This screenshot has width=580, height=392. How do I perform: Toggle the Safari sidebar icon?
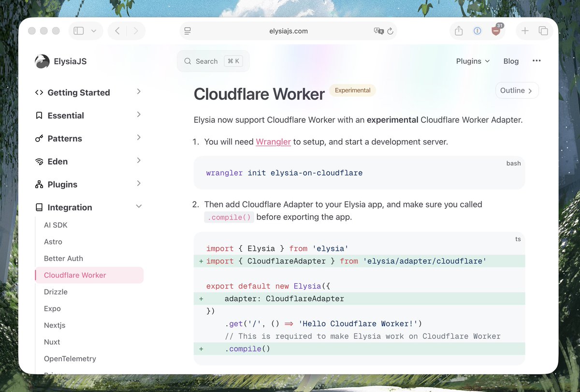click(78, 31)
